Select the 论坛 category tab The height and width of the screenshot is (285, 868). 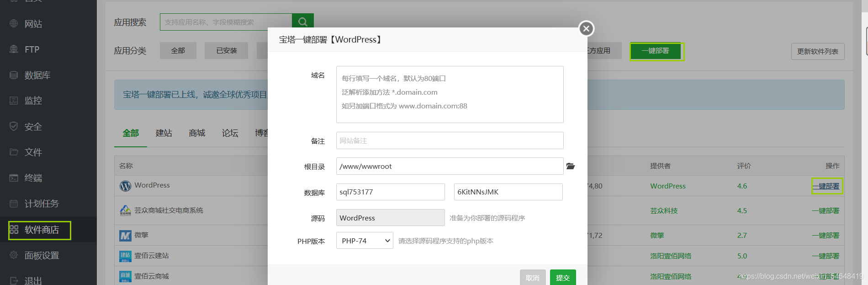(230, 133)
